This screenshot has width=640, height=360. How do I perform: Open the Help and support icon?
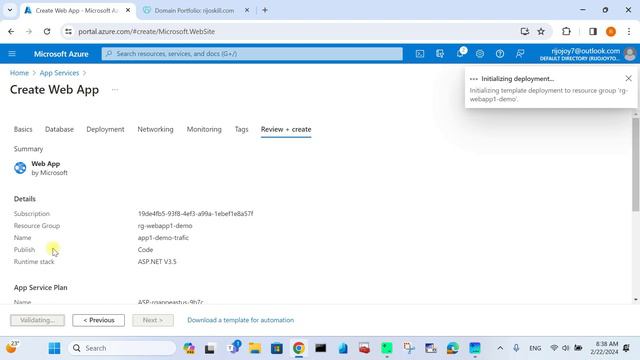click(500, 53)
